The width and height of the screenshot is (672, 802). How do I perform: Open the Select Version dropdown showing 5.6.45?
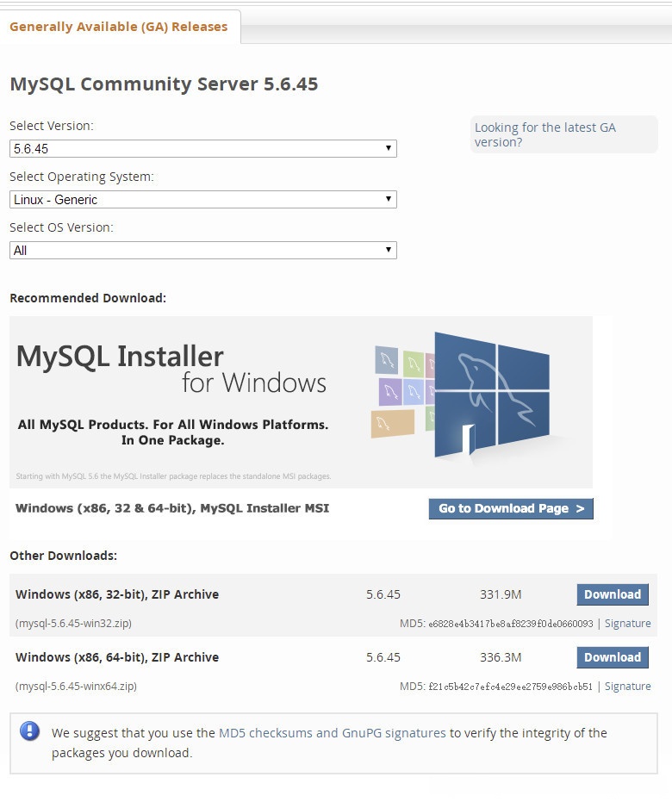pyautogui.click(x=203, y=149)
